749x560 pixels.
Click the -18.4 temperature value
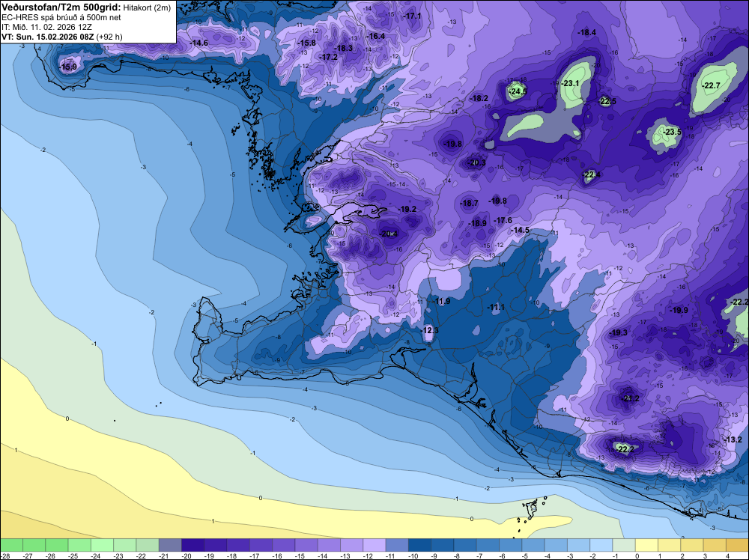(x=586, y=32)
